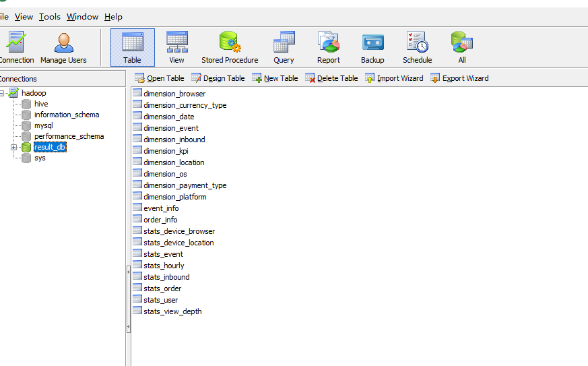The image size is (588, 366).
Task: Click the stats_user table icon
Action: [x=137, y=299]
